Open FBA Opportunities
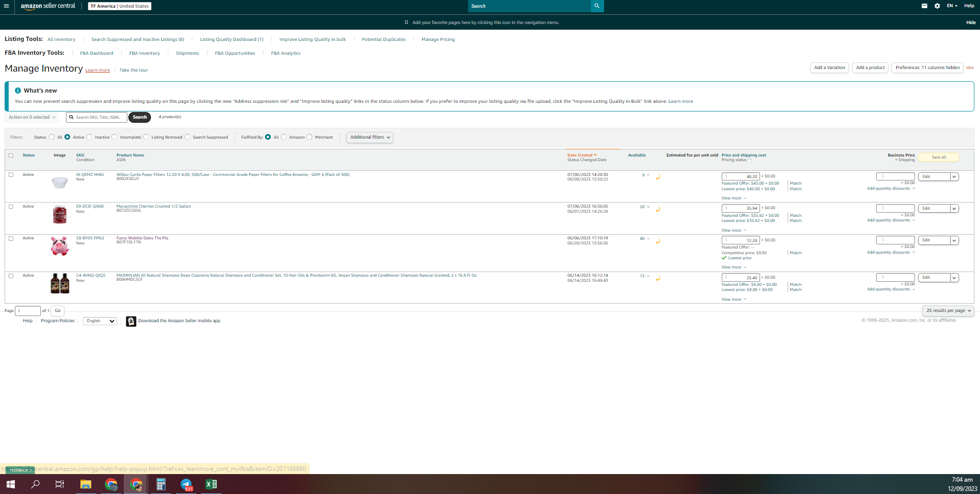The height and width of the screenshot is (494, 980). coord(235,53)
